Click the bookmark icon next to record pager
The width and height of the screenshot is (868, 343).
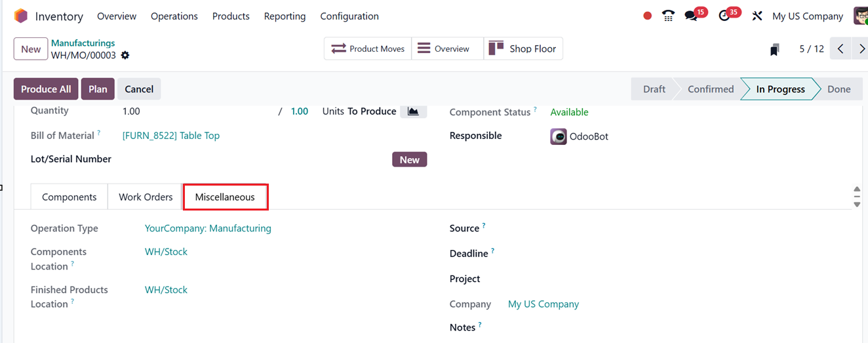(775, 49)
